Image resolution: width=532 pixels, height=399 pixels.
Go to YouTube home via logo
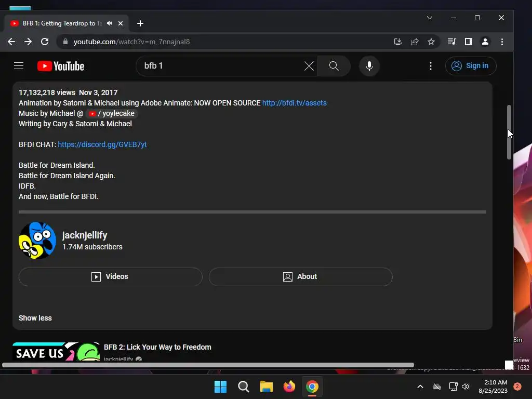tap(61, 66)
